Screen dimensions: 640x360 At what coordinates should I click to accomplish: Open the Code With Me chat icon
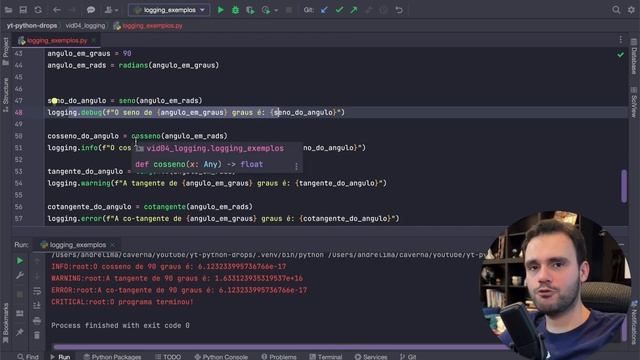click(91, 10)
